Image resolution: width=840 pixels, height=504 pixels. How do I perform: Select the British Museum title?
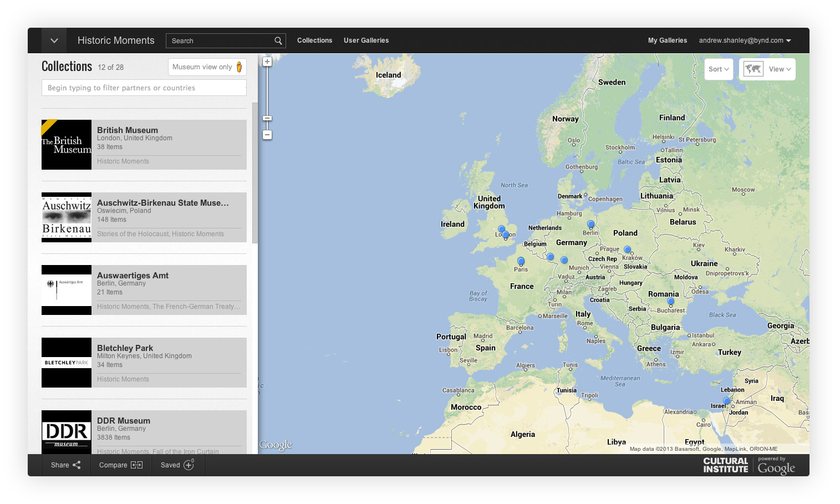tap(128, 130)
